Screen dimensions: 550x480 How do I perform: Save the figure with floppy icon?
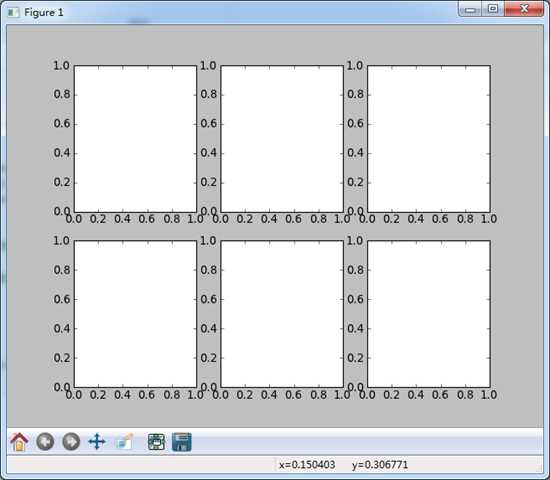coord(182,442)
